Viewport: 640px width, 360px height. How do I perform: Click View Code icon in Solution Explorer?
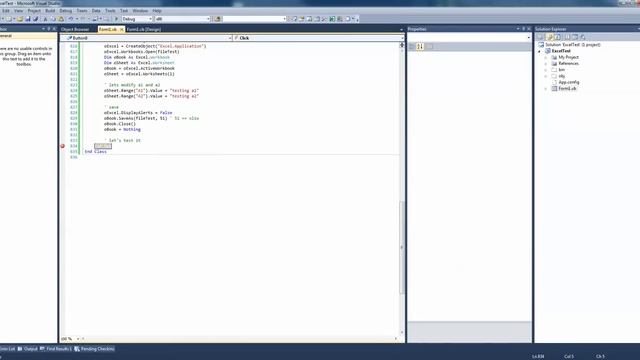coord(567,37)
